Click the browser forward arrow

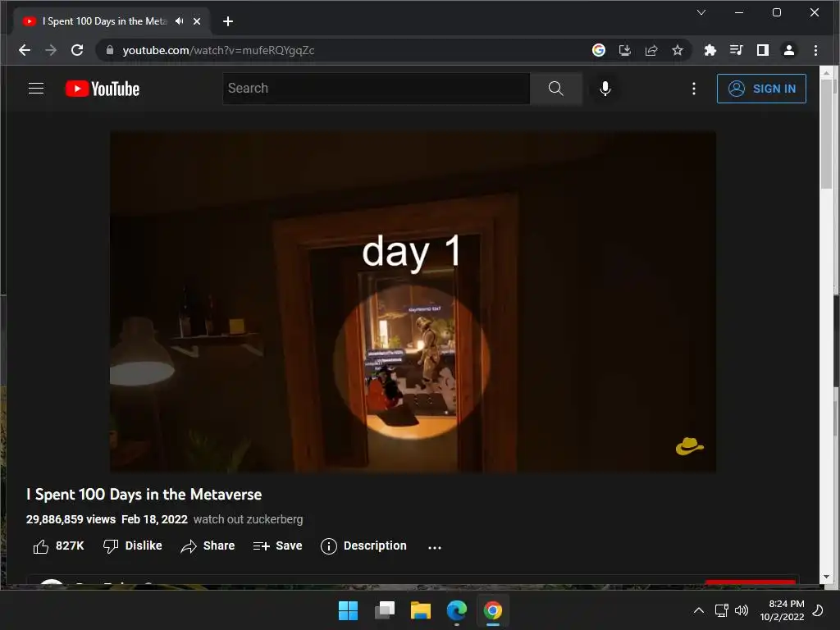[51, 50]
